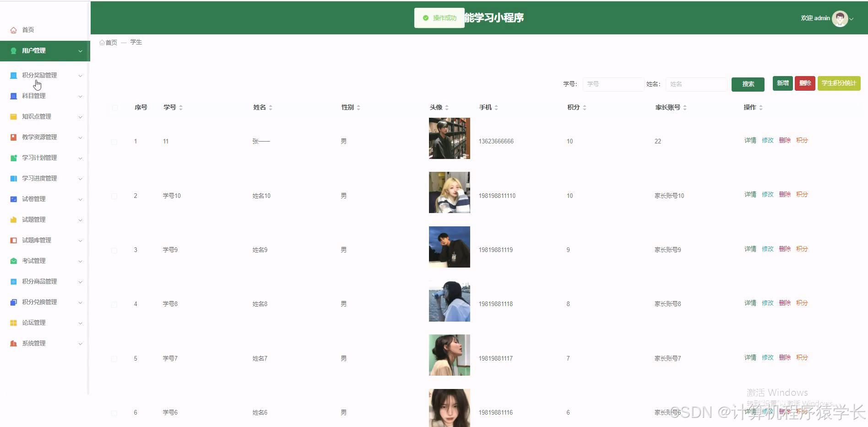Screen dimensions: 868x427
Task: Click the 试题管理 sidebar icon
Action: 14,219
